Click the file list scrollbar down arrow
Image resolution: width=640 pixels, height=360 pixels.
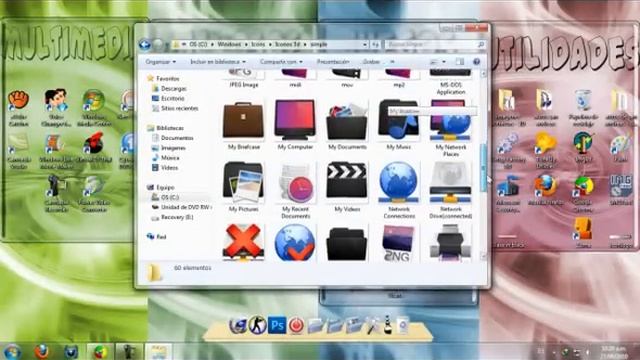(x=484, y=256)
